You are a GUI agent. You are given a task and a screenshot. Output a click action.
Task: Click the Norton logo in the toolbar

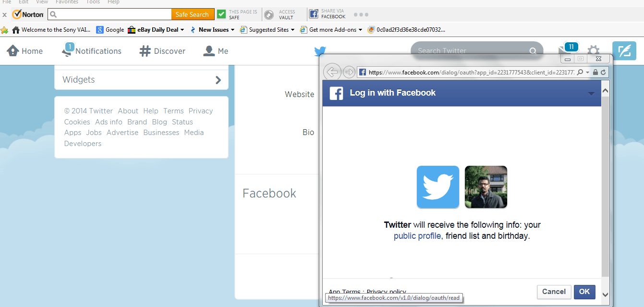tap(28, 14)
